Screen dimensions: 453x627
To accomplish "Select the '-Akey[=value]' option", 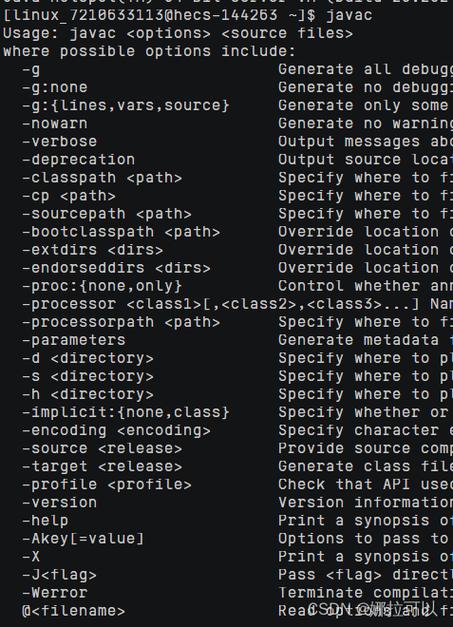I will tap(83, 539).
